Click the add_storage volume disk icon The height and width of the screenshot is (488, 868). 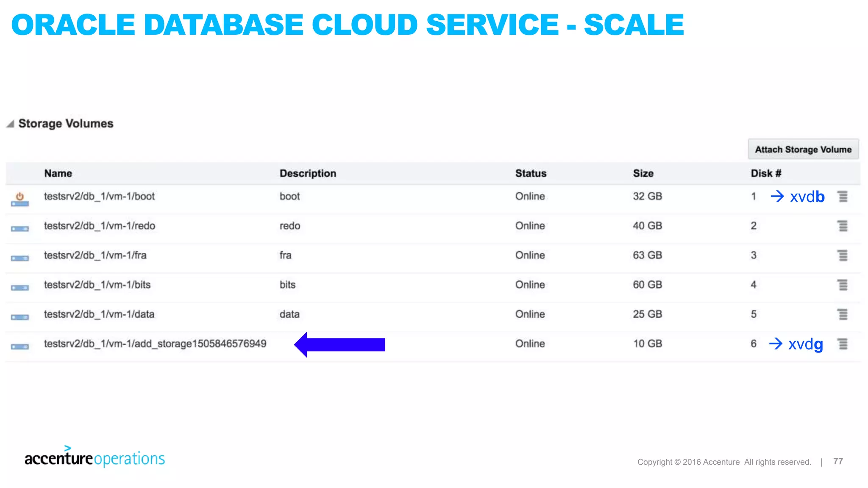20,347
